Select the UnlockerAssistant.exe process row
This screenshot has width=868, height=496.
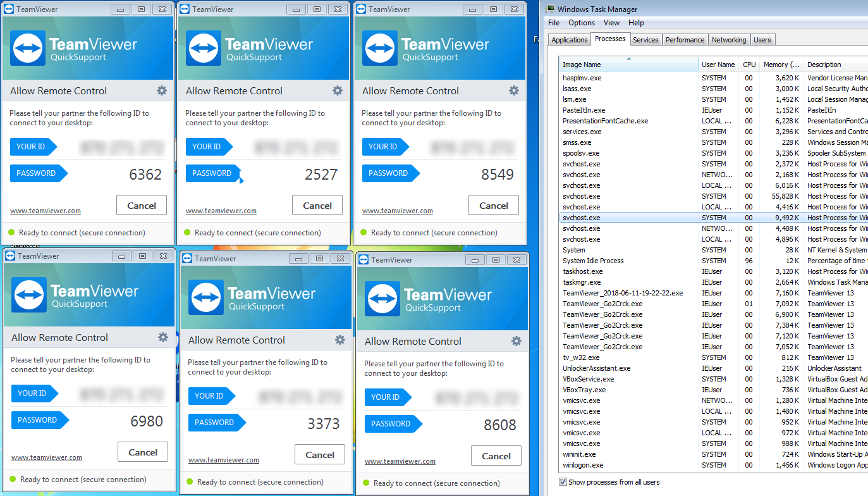coord(714,368)
